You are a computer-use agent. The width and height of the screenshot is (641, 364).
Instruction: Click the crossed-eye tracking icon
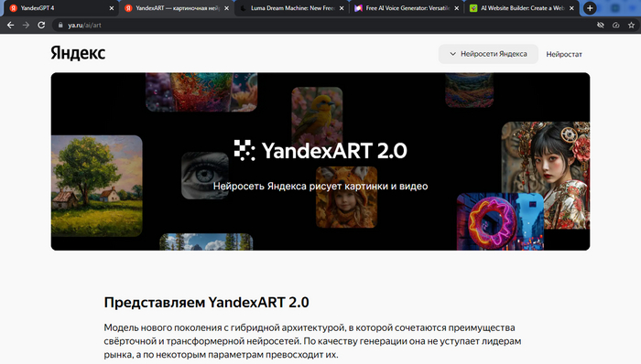coord(600,25)
